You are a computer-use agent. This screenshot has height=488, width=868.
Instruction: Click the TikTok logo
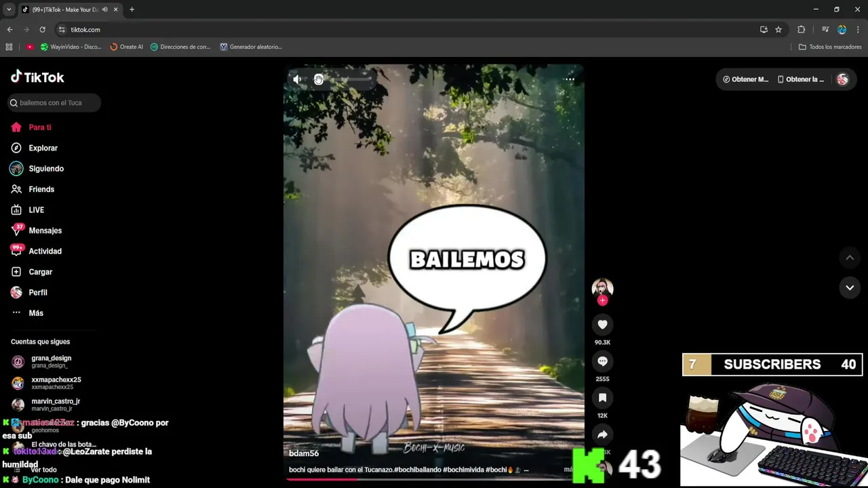tap(37, 77)
